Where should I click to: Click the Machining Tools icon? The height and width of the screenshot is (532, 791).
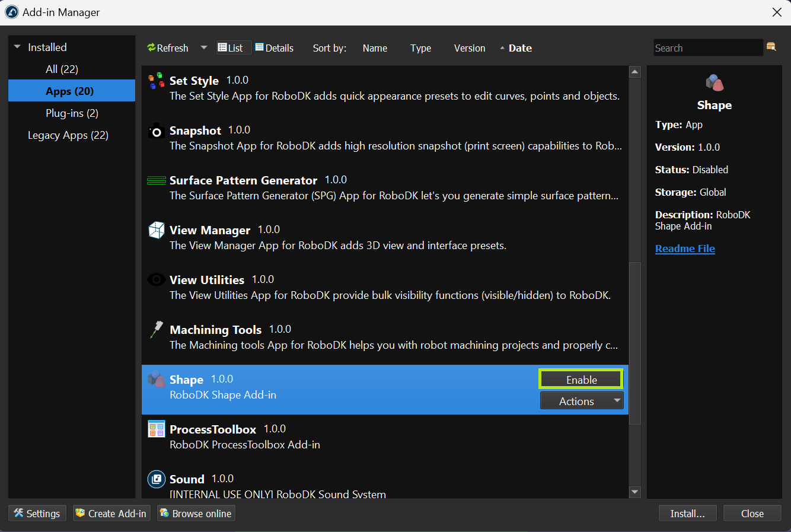click(x=157, y=330)
